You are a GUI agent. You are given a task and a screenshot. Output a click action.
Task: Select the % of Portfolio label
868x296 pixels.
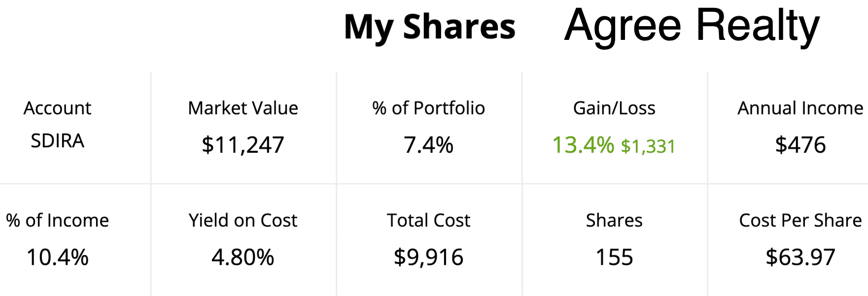(x=428, y=108)
